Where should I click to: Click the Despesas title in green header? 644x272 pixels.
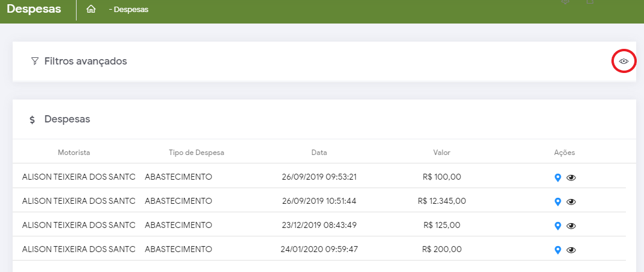coord(34,10)
